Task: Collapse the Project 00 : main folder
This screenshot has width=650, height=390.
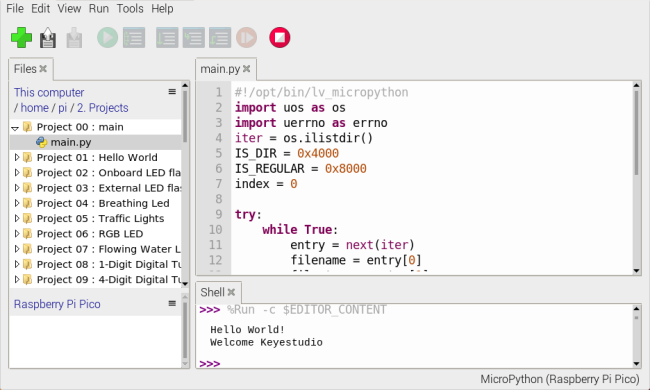Action: coord(16,128)
